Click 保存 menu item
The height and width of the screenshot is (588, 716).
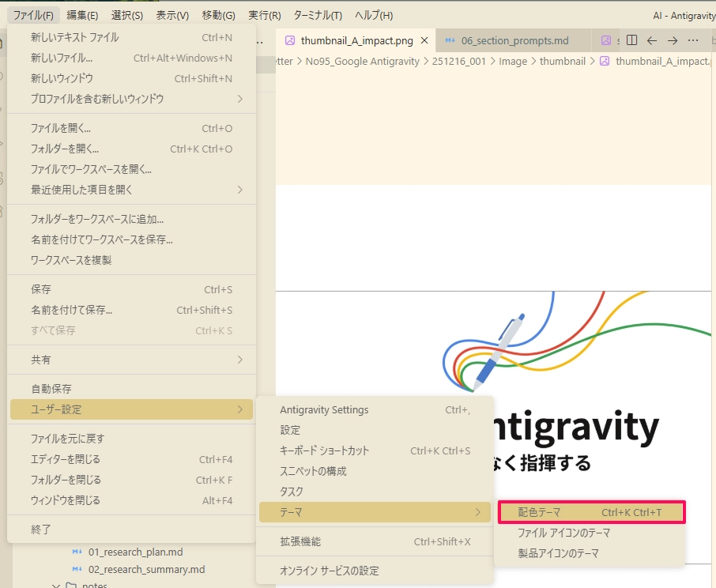pyautogui.click(x=131, y=289)
